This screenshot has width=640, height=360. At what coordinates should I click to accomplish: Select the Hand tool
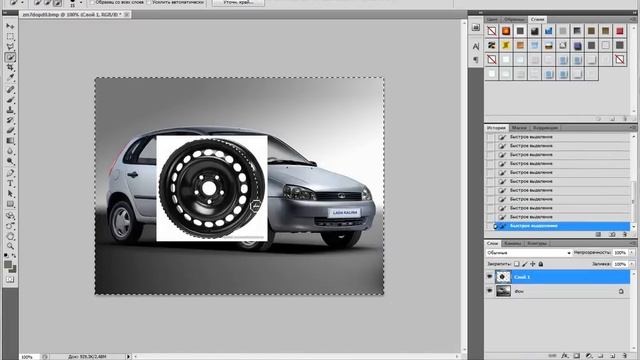coord(10,236)
